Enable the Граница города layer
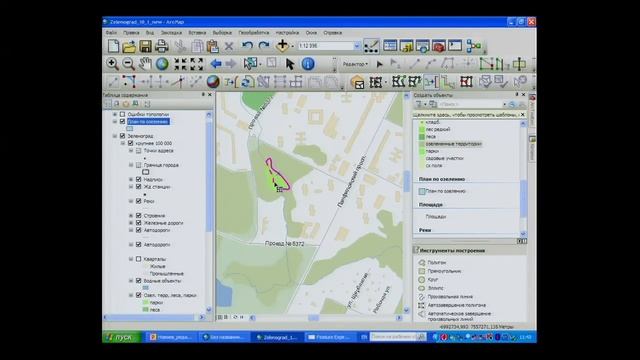This screenshot has width=640, height=360. point(139,165)
